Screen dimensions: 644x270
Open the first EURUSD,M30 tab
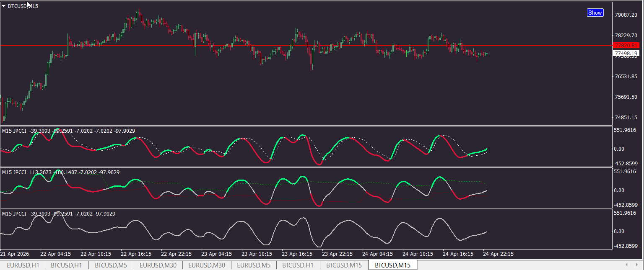click(x=158, y=265)
